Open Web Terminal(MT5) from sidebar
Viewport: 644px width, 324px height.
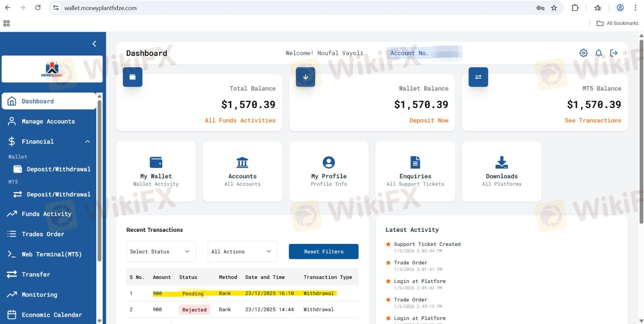(x=51, y=254)
